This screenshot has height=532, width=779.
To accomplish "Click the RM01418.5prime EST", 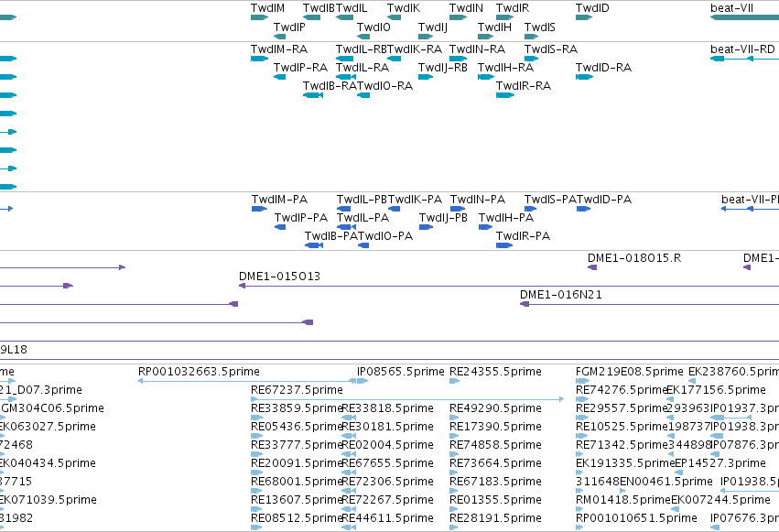I will (x=579, y=509).
